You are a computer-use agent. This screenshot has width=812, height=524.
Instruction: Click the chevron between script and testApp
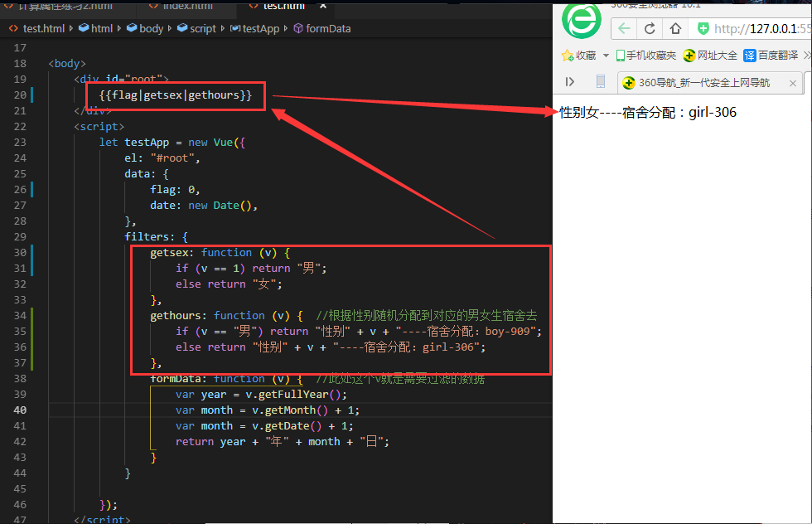tap(223, 28)
